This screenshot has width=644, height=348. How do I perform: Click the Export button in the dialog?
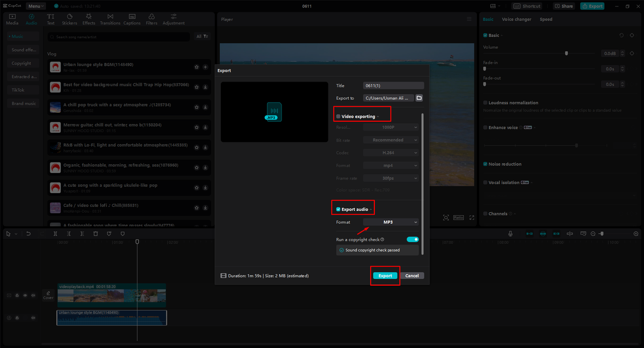[x=385, y=276]
